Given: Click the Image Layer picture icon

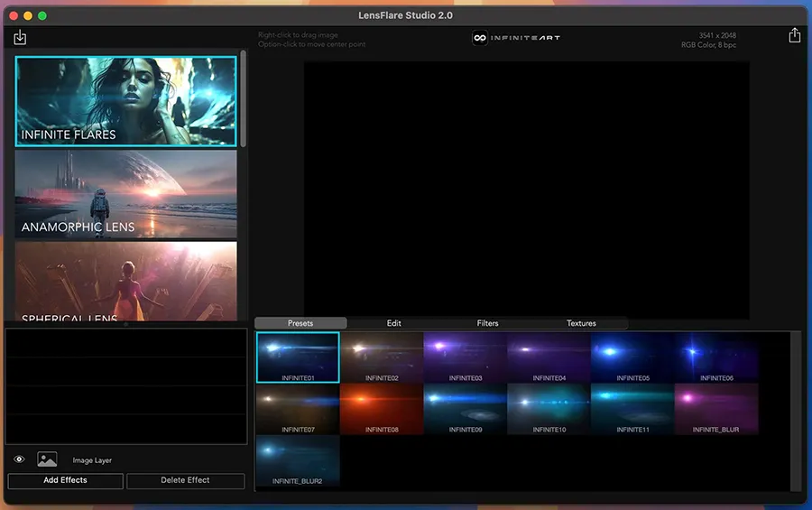Looking at the screenshot, I should point(47,459).
